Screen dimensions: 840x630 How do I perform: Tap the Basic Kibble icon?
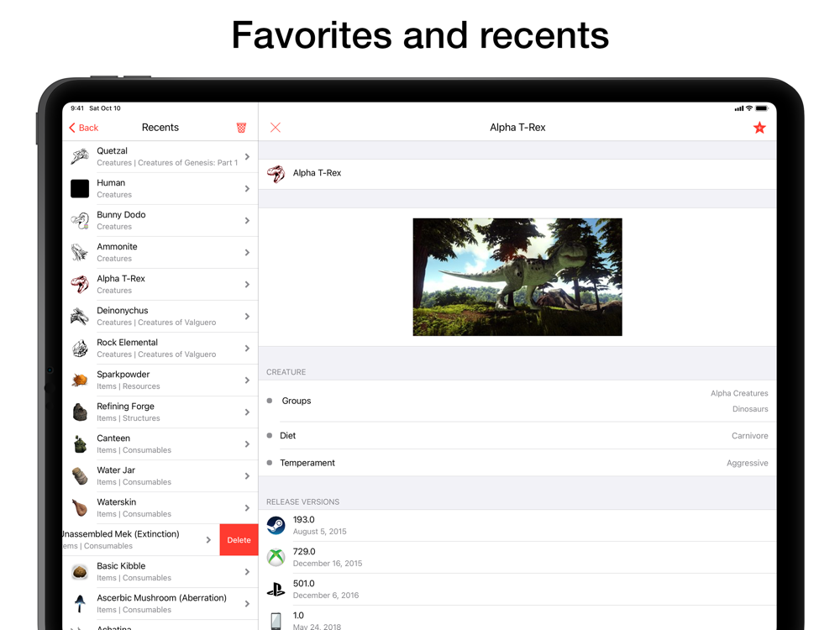pos(80,571)
